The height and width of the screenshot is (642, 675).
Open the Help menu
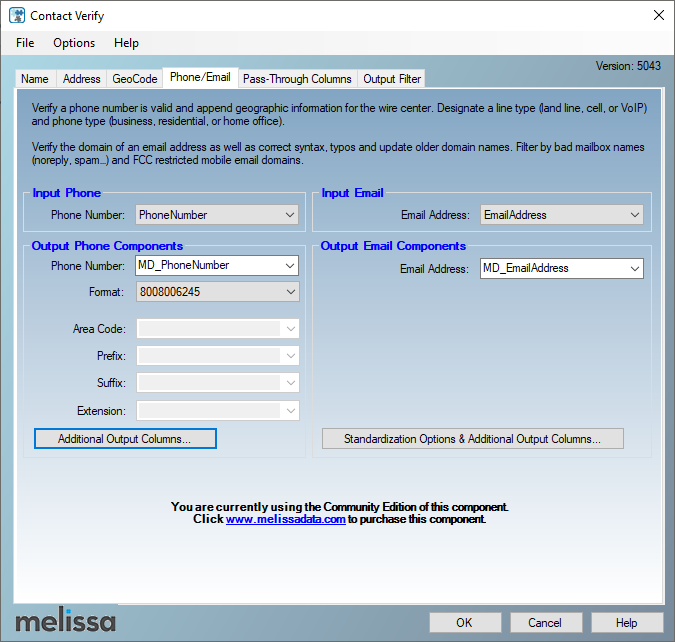tap(126, 43)
